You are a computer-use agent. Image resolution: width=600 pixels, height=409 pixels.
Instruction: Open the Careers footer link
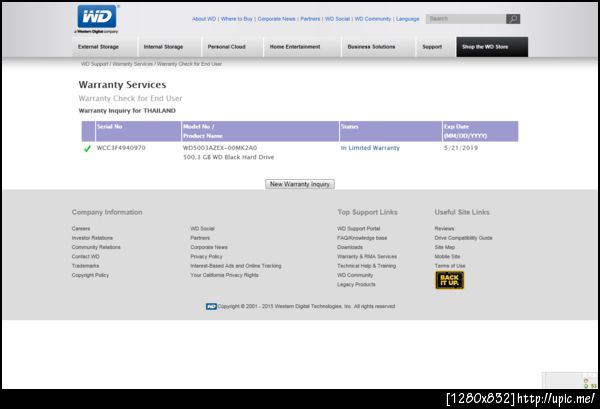click(81, 228)
